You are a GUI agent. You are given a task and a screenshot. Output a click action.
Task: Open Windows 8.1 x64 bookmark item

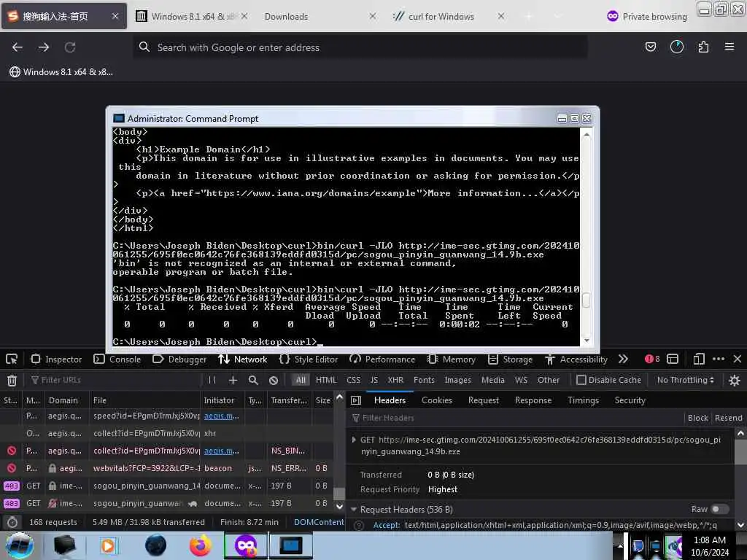pyautogui.click(x=61, y=72)
